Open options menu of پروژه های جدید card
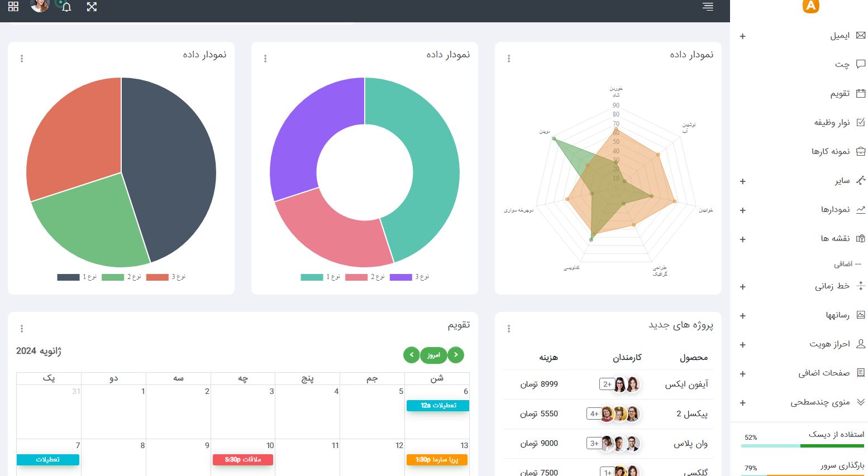This screenshot has width=868, height=476. pyautogui.click(x=509, y=329)
